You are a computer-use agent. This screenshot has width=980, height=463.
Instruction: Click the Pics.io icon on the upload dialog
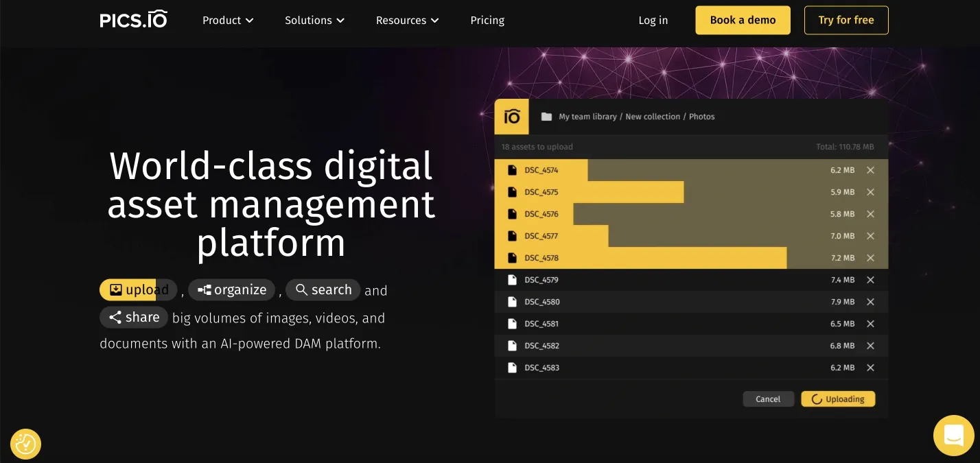point(511,117)
